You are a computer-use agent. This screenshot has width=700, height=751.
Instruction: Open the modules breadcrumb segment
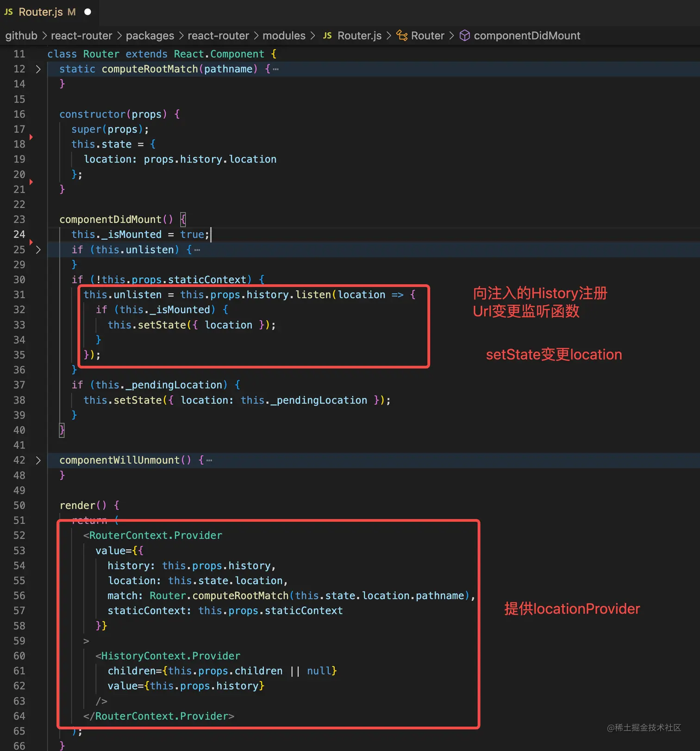(x=284, y=36)
